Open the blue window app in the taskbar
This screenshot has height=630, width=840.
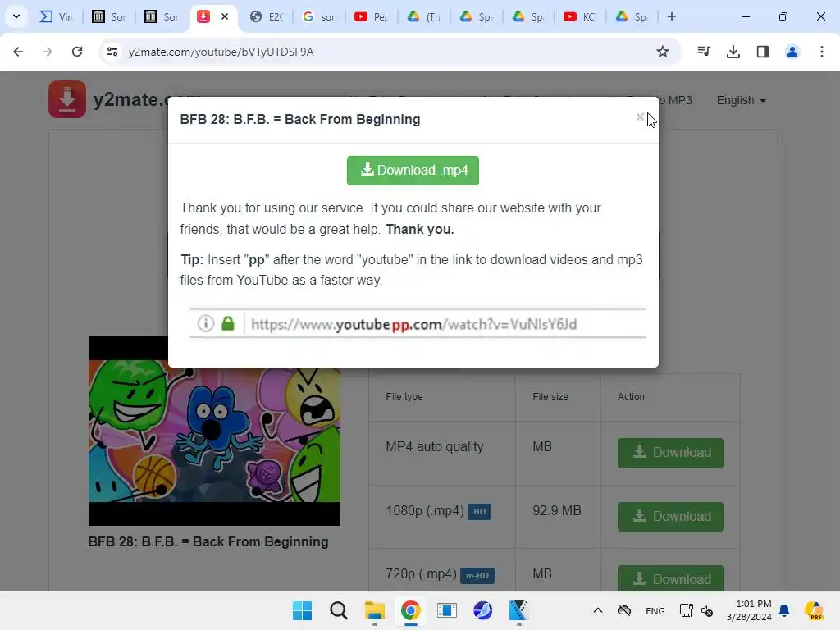(446, 610)
